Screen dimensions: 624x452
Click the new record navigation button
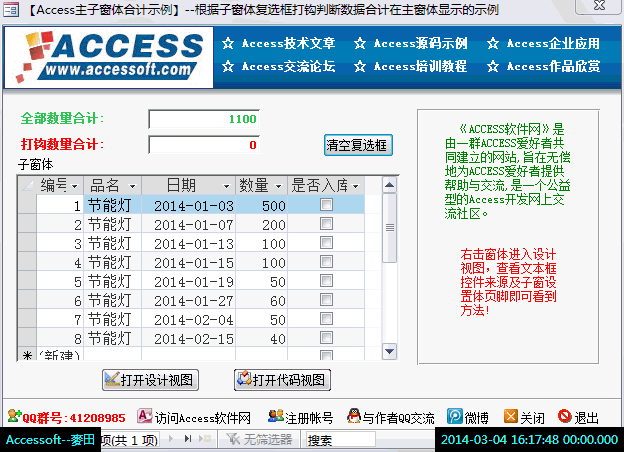pos(205,438)
